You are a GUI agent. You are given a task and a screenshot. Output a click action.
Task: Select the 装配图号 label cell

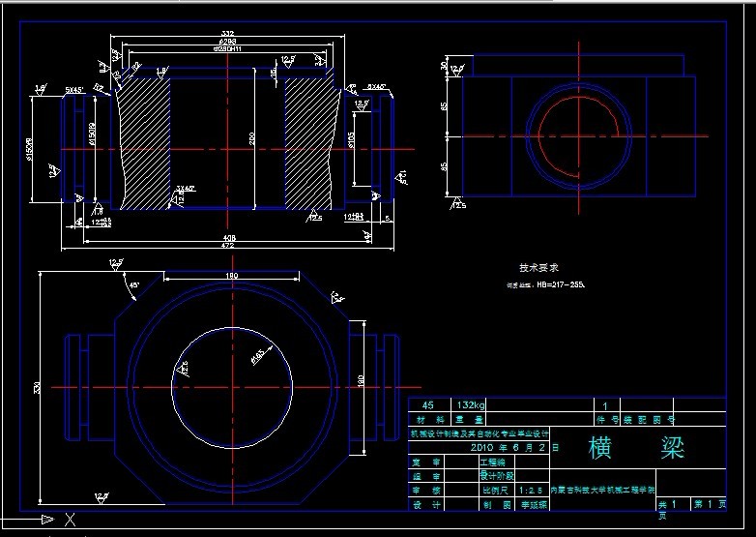[650, 420]
